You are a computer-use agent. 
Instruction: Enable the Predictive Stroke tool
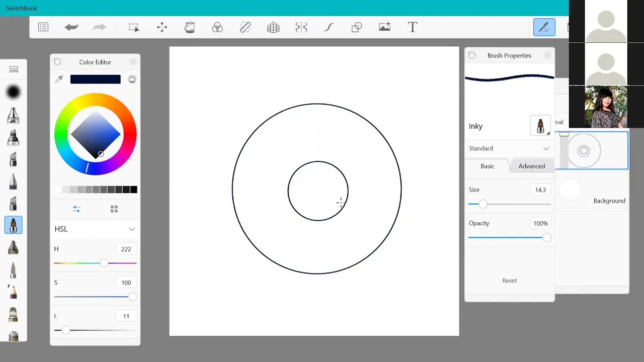(329, 27)
